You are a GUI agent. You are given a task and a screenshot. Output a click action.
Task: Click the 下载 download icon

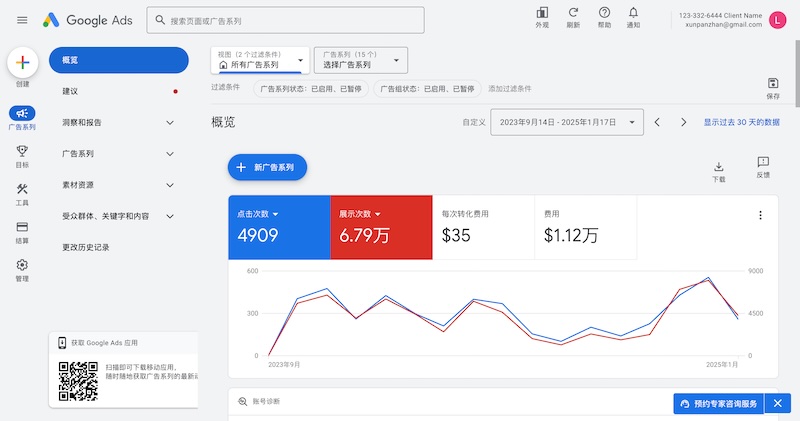(718, 167)
